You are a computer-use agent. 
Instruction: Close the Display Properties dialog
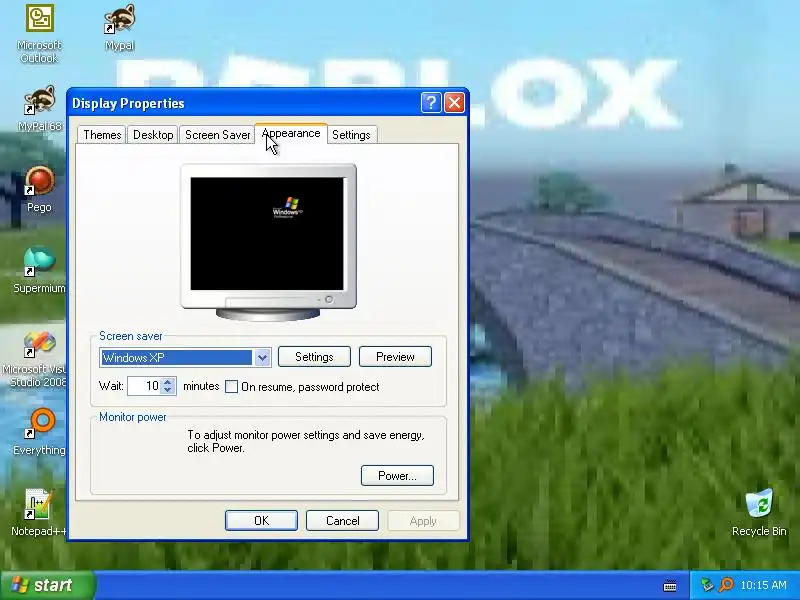tap(454, 103)
